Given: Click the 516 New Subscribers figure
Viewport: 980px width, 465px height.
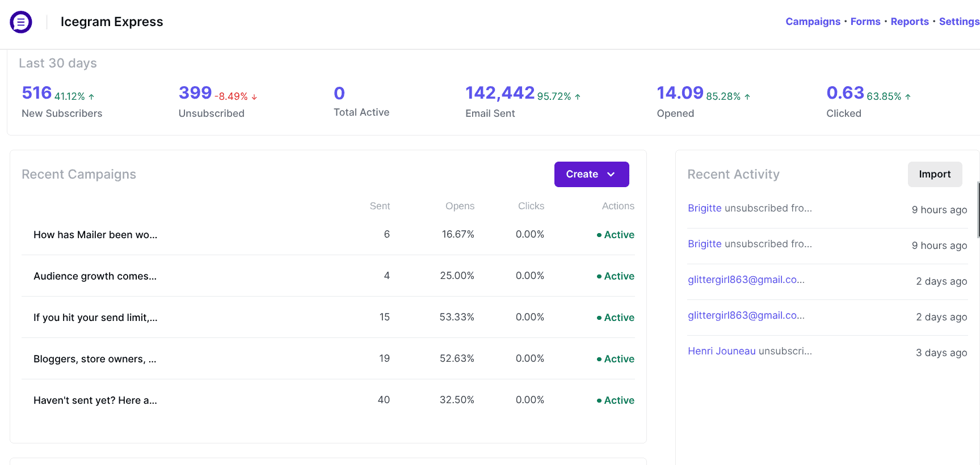Looking at the screenshot, I should coord(37,93).
